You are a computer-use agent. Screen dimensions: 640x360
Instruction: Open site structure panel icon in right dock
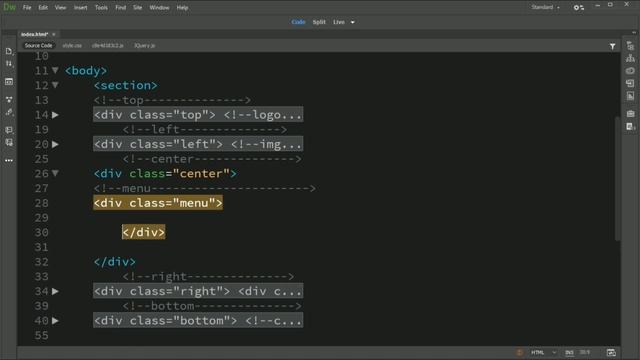pos(630,58)
